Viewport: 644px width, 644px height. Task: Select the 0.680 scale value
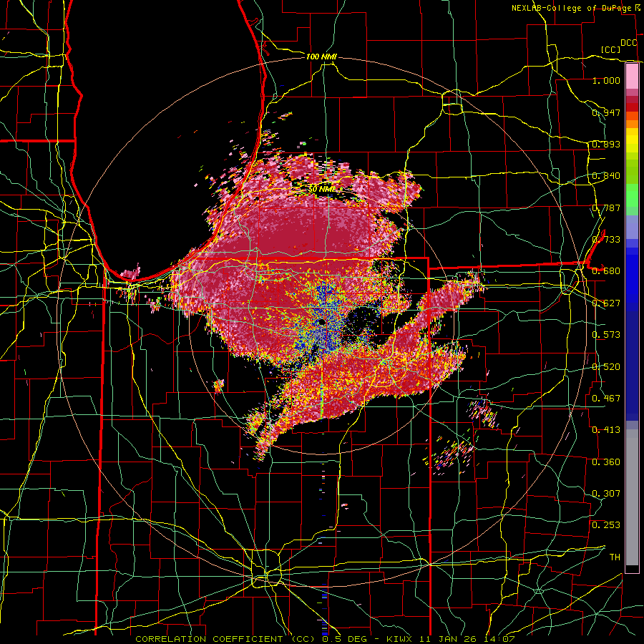(606, 271)
